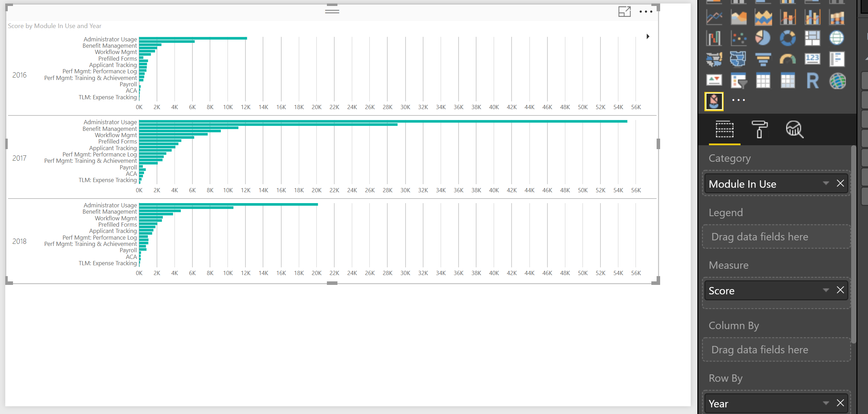Click the Visualizations pane vertical scrollbar
This screenshot has height=414, width=868.
pos(854,244)
